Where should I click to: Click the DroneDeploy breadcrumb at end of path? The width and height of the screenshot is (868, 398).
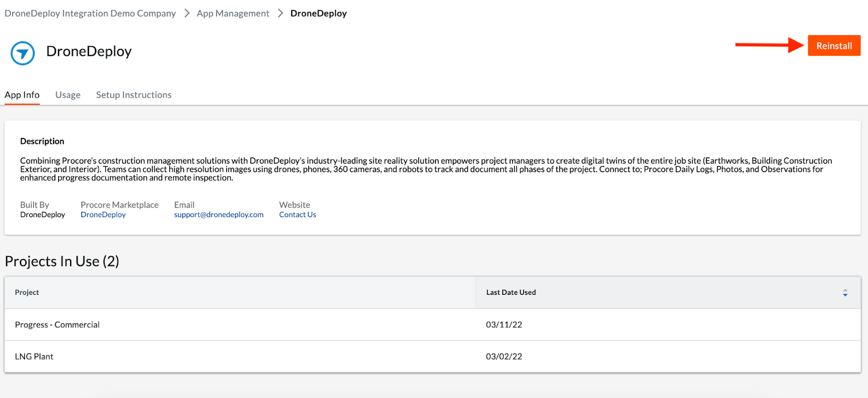pos(318,14)
